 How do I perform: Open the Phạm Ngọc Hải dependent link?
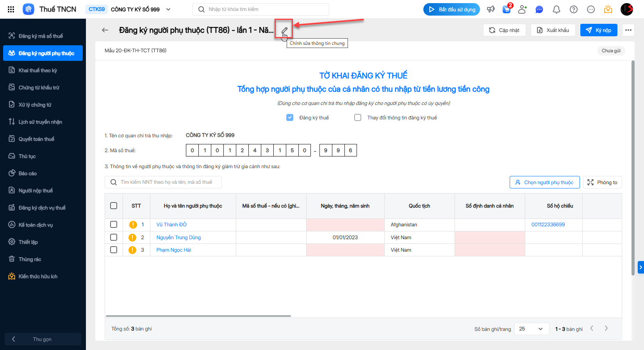click(174, 250)
